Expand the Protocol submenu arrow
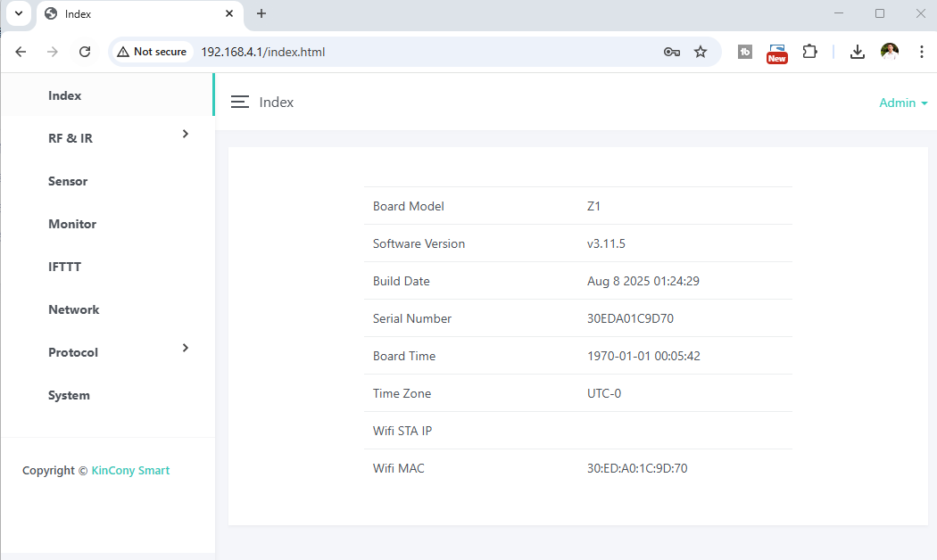Viewport: 937px width, 560px height. tap(186, 348)
